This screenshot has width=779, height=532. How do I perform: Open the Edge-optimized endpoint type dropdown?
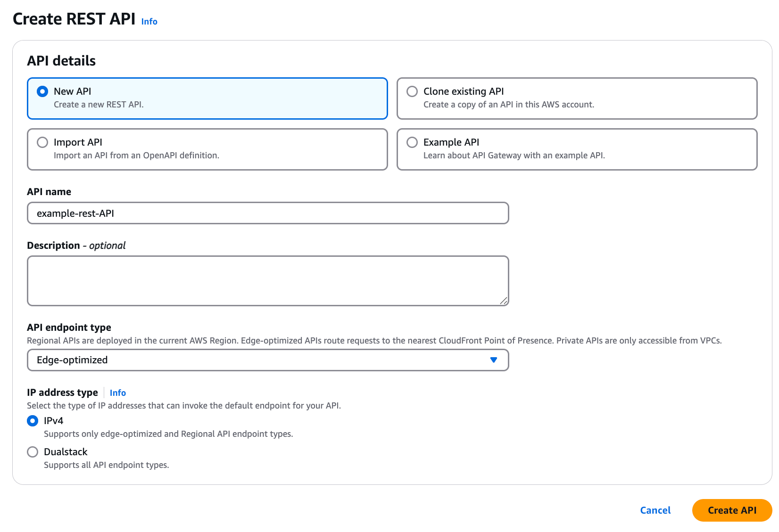click(267, 360)
